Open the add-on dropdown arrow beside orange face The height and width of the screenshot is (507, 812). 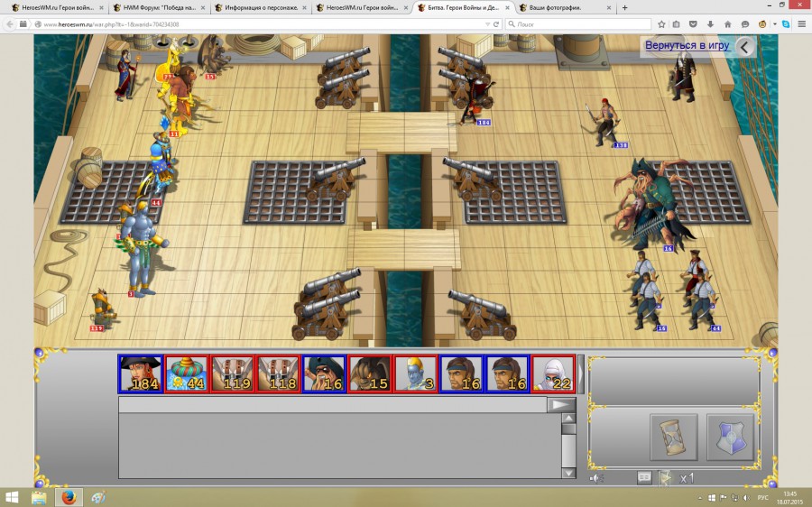[775, 24]
